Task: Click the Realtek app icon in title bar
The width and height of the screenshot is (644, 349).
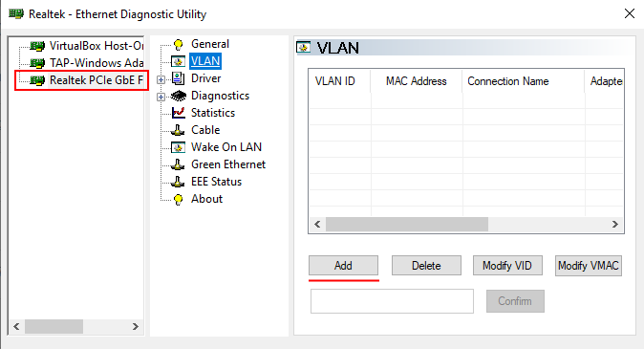Action: point(16,13)
